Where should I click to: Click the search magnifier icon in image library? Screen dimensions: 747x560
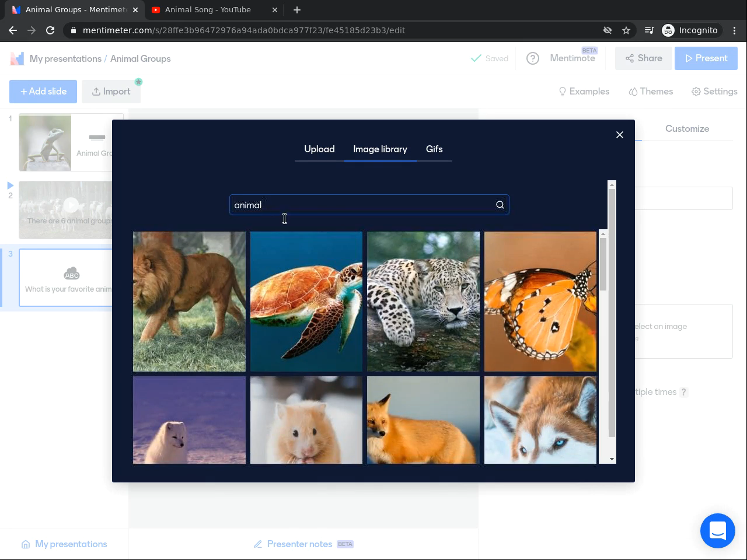[x=500, y=205]
